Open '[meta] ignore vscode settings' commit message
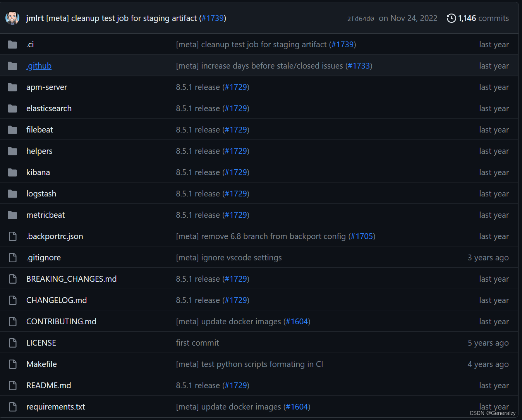 pos(229,258)
